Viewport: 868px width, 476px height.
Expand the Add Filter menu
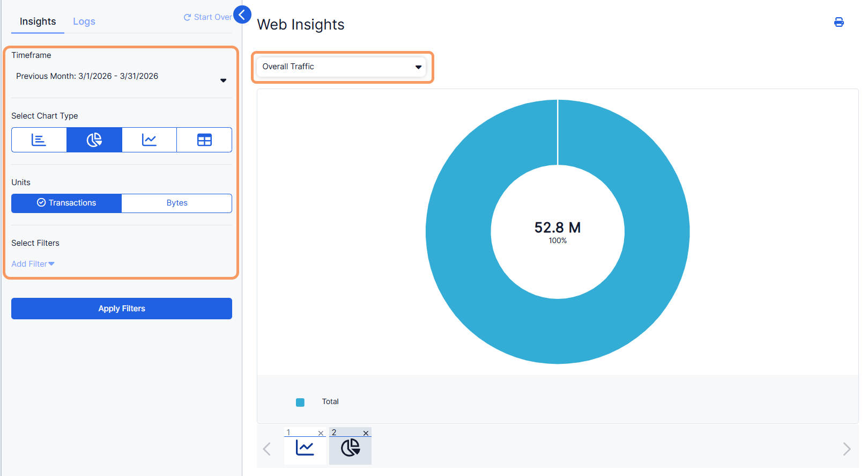33,264
